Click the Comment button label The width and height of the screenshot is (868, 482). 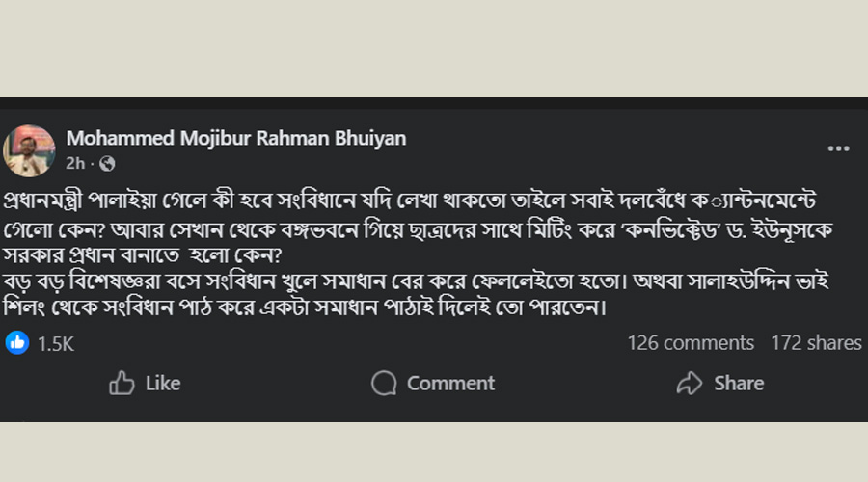coord(450,384)
